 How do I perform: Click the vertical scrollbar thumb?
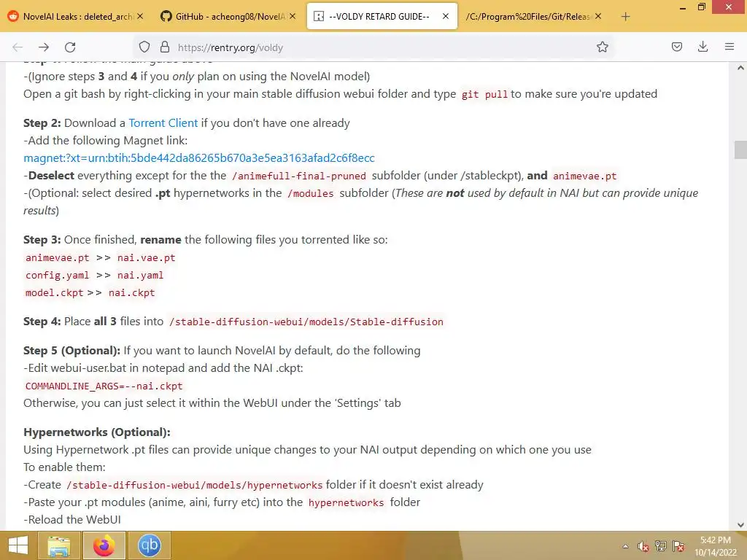tap(740, 150)
